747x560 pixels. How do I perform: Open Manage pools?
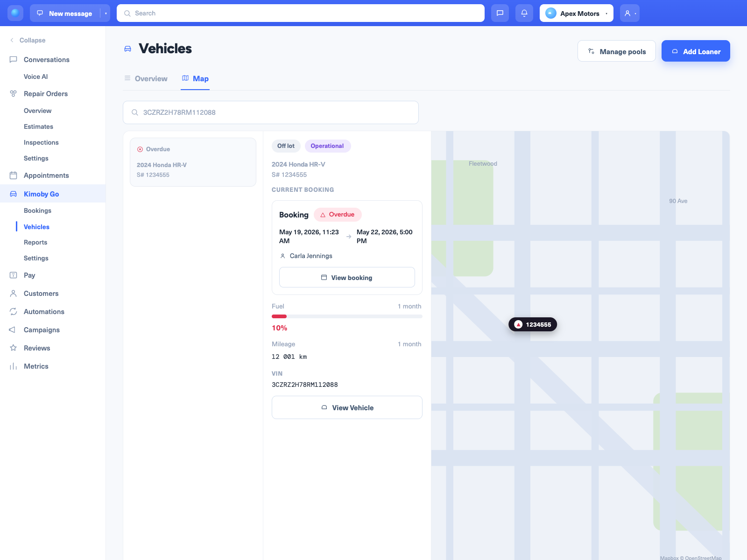click(617, 51)
